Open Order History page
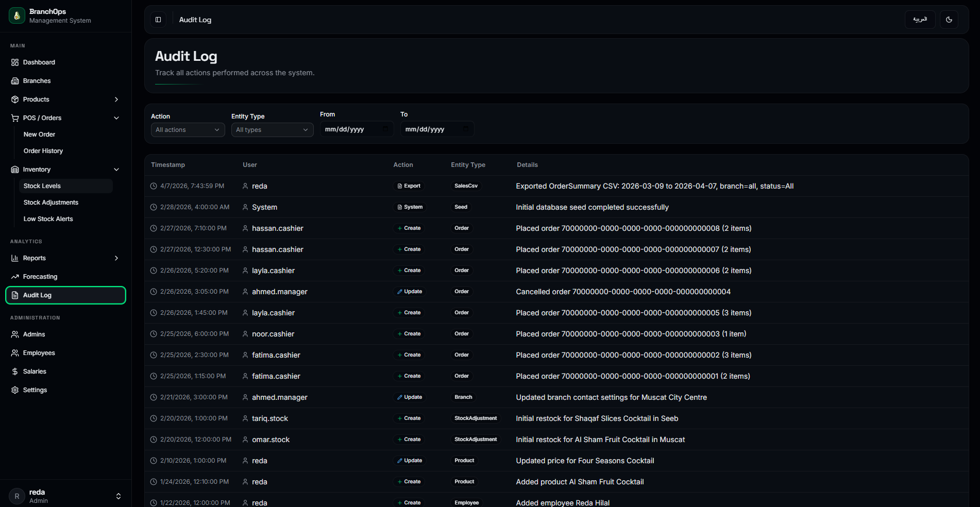This screenshot has width=980, height=507. tap(65, 151)
